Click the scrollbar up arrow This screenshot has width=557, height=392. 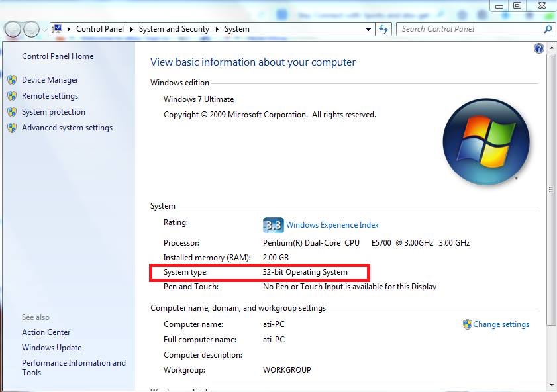pyautogui.click(x=551, y=48)
